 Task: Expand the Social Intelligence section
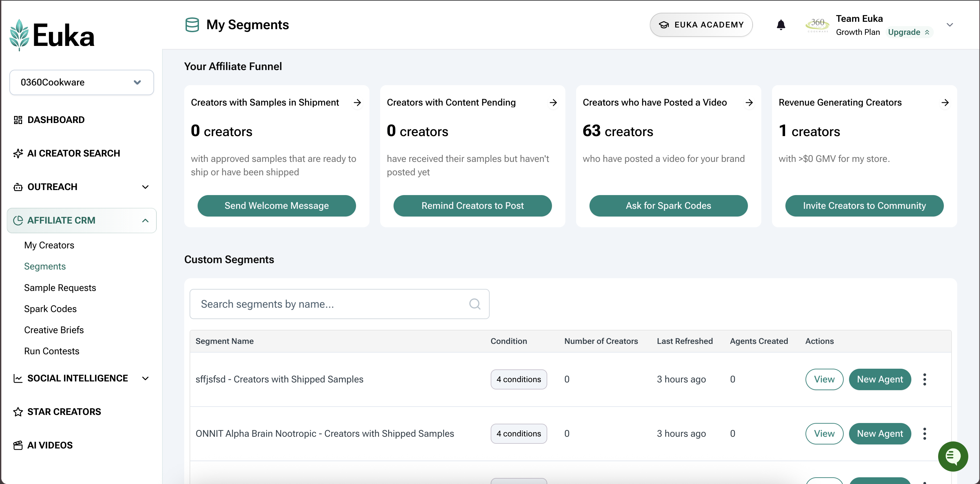click(x=145, y=378)
